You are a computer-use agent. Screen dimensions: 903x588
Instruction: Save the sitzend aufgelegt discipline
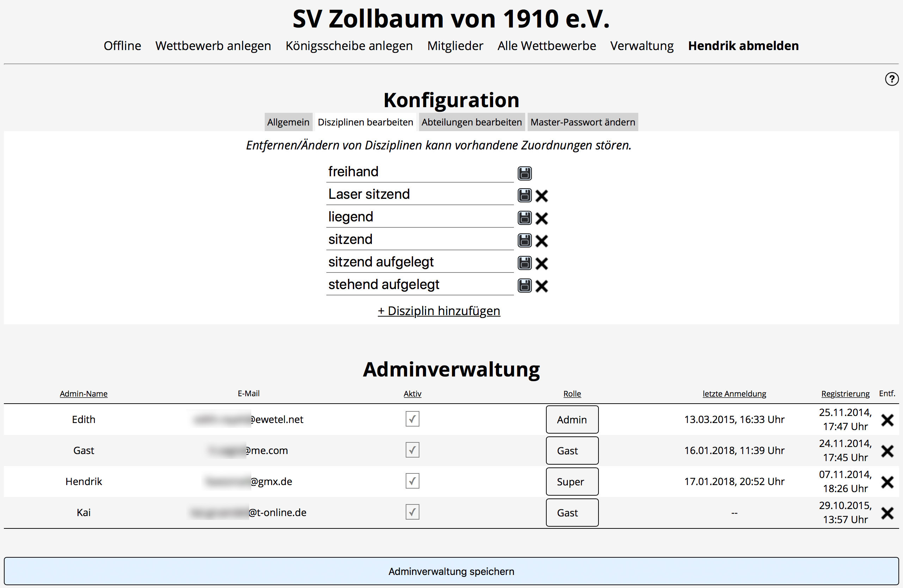tap(524, 263)
